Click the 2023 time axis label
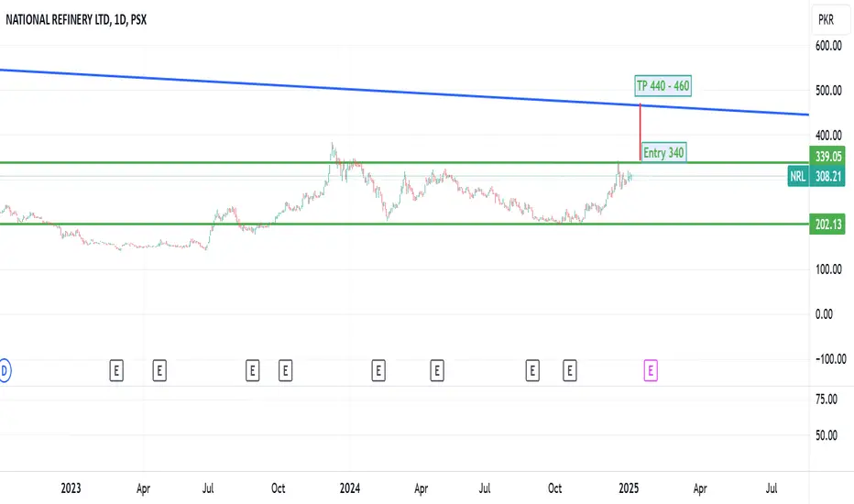Viewport: 854px width, 504px height. pos(71,488)
